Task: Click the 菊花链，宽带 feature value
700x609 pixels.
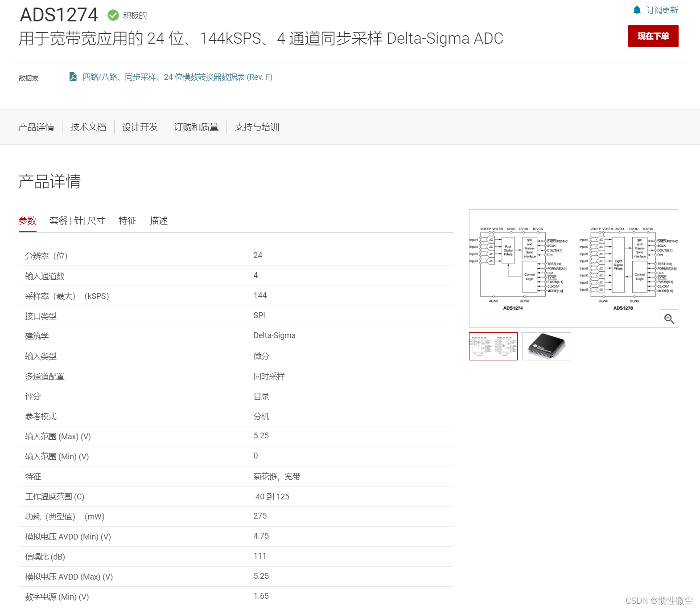Action: tap(277, 476)
